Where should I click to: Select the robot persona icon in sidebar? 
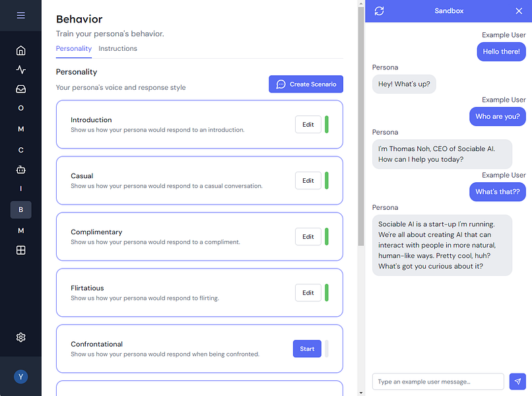click(x=20, y=169)
